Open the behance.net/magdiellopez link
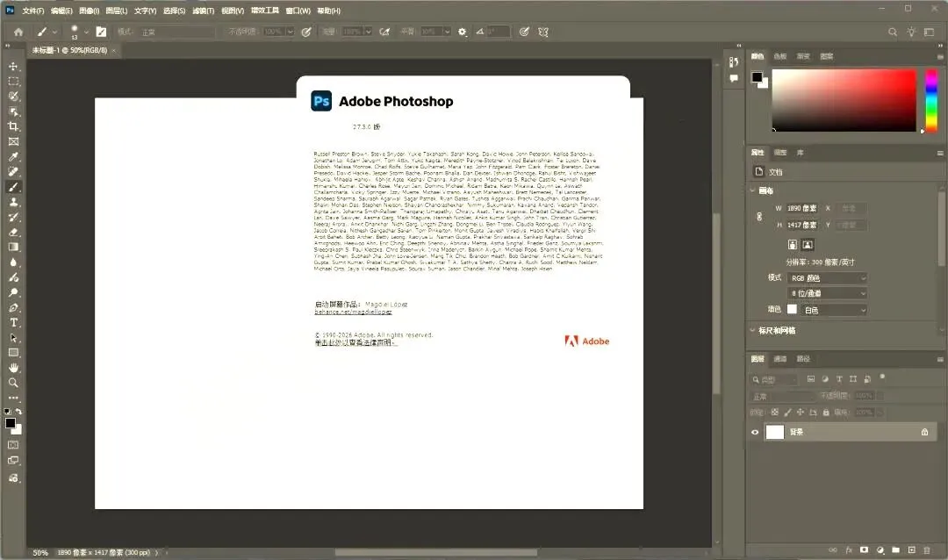This screenshot has width=948, height=560. [x=353, y=312]
